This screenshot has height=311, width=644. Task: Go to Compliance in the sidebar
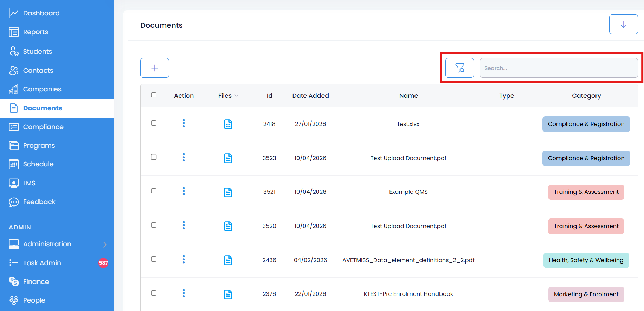43,127
